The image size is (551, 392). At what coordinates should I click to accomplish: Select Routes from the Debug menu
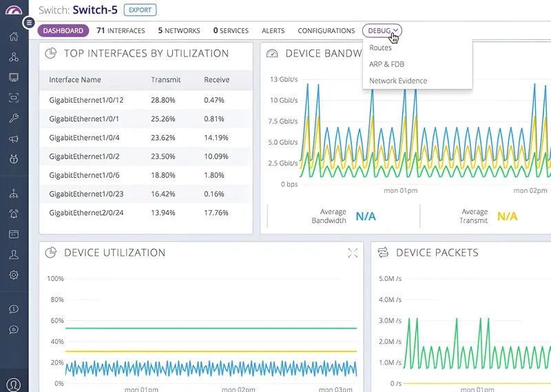(x=380, y=48)
